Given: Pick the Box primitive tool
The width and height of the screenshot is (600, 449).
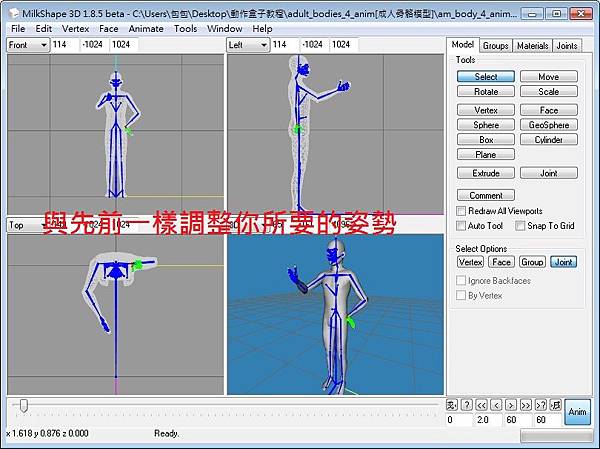Looking at the screenshot, I should [x=486, y=140].
